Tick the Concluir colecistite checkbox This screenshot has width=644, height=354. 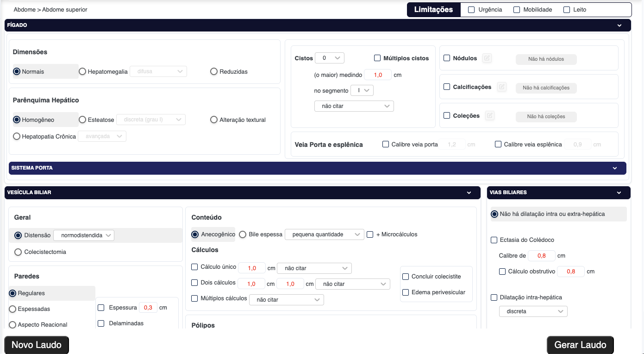(x=406, y=277)
